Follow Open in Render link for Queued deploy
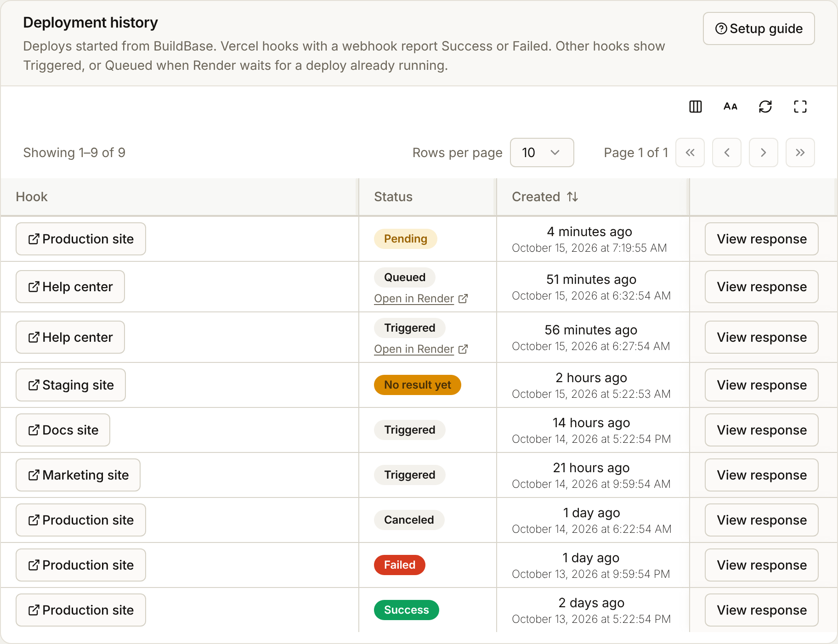The image size is (838, 644). (x=421, y=299)
